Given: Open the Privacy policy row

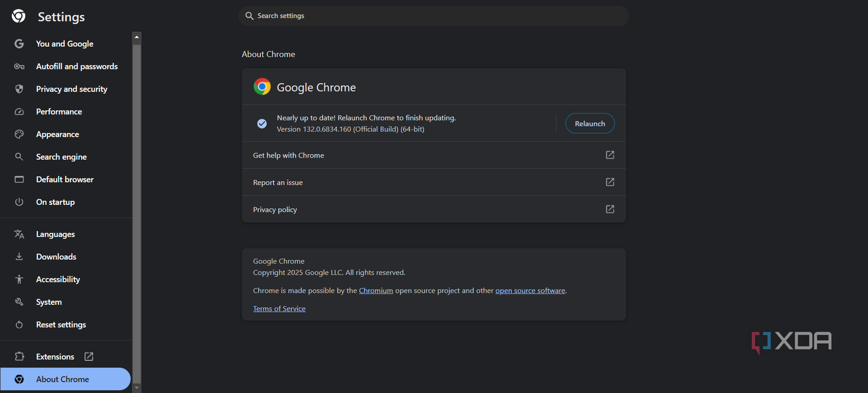Looking at the screenshot, I should pos(434,210).
